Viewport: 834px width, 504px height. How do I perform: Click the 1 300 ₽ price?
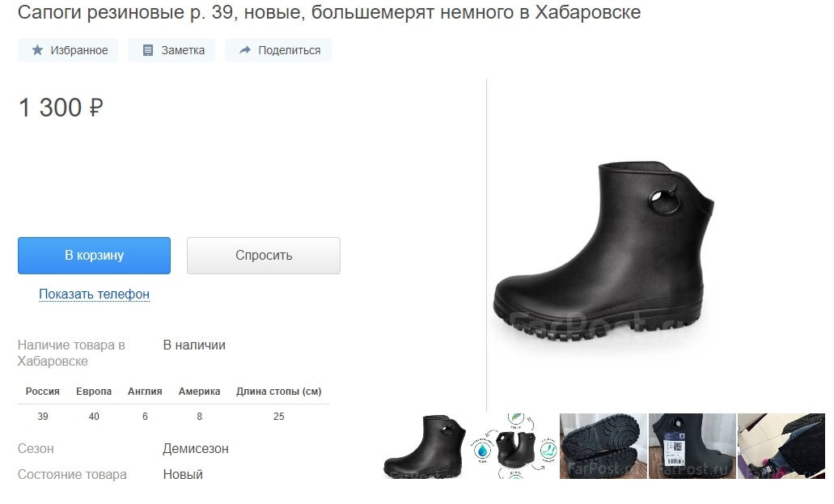point(61,108)
